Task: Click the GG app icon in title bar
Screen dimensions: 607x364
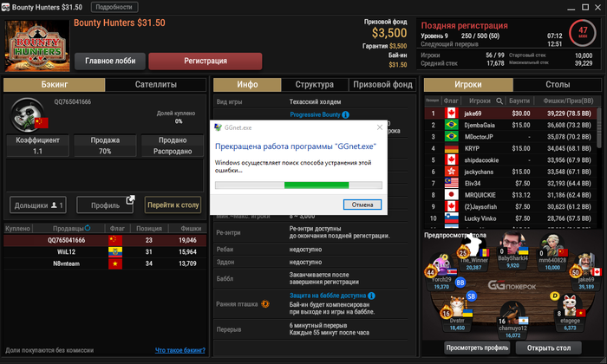Action: coord(5,7)
